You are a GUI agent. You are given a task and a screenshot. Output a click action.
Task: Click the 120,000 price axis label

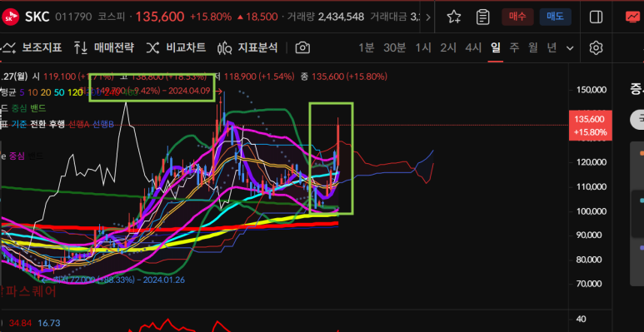click(x=592, y=162)
